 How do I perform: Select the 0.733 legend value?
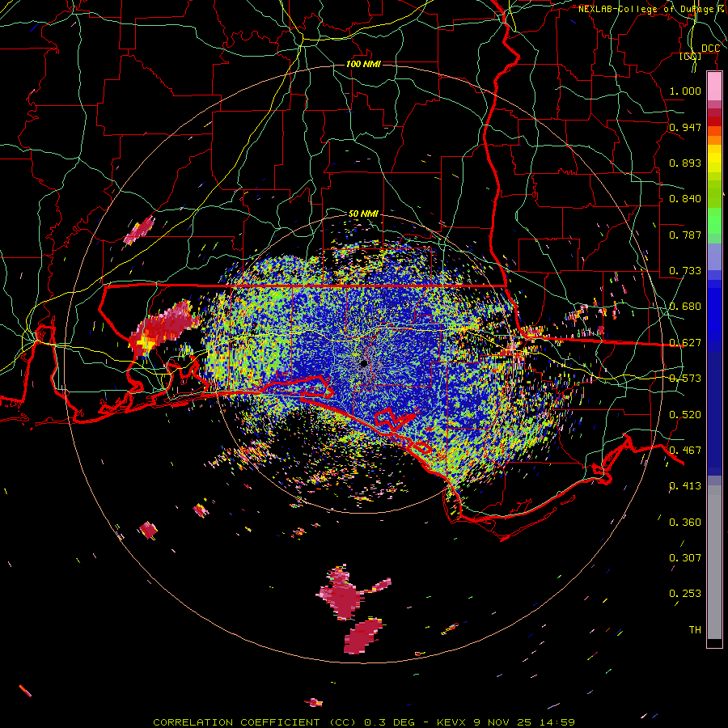pos(685,271)
